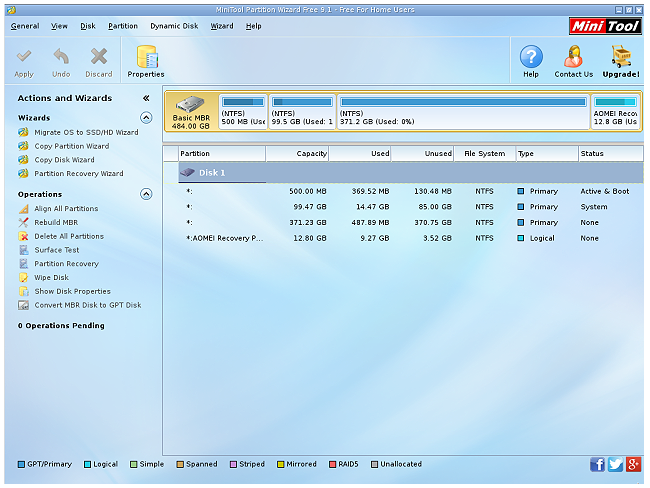Select the 500.00 MB partition row
Screen dimensions: 650x488
click(x=404, y=191)
